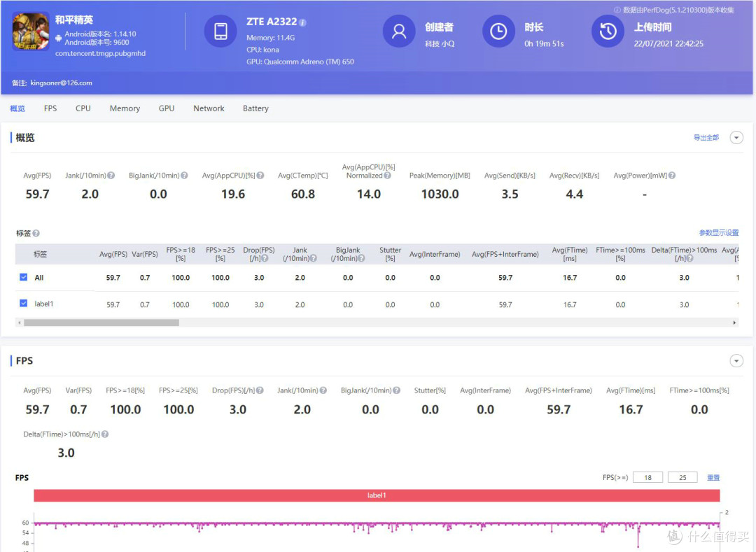
Task: Collapse the FPS section with the arrow button
Action: click(x=736, y=361)
